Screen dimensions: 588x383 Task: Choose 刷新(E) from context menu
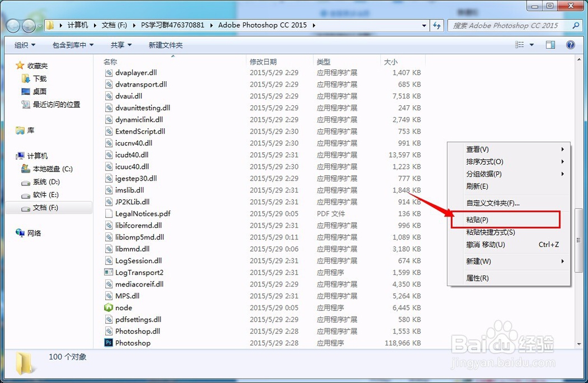(509, 186)
